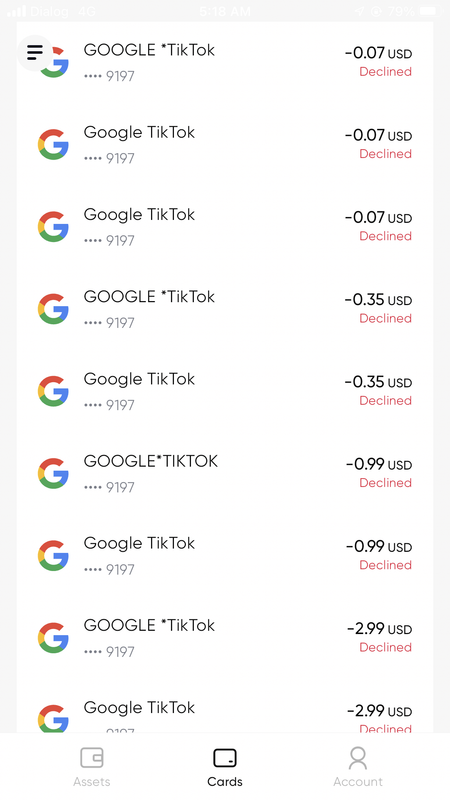Viewport: 450px width, 800px height.
Task: Switch to the Assets tab
Action: pos(92,767)
